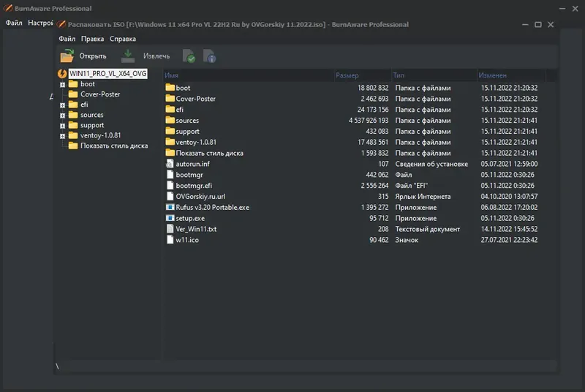Click the efi folder icon in the file list

pyautogui.click(x=170, y=109)
